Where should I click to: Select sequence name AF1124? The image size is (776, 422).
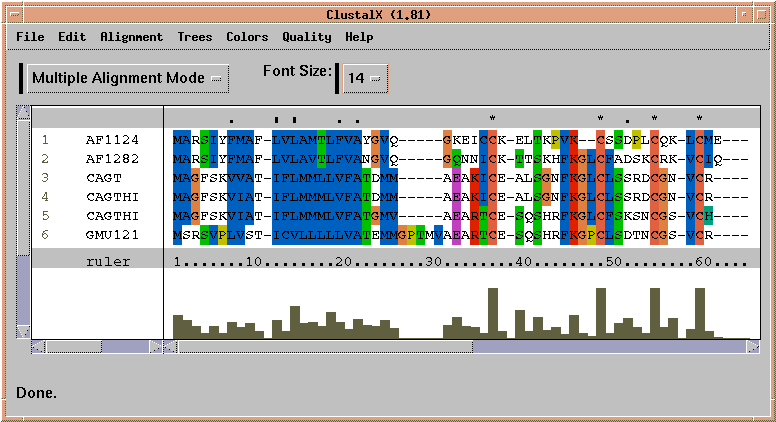coord(112,140)
